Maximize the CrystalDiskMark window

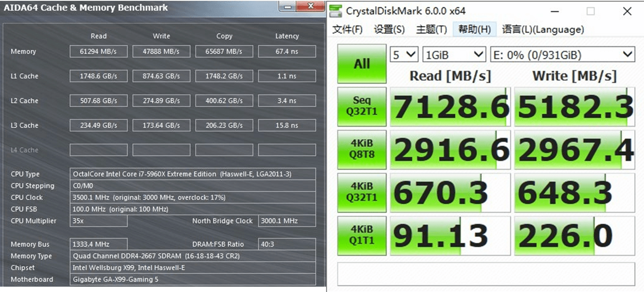591,11
